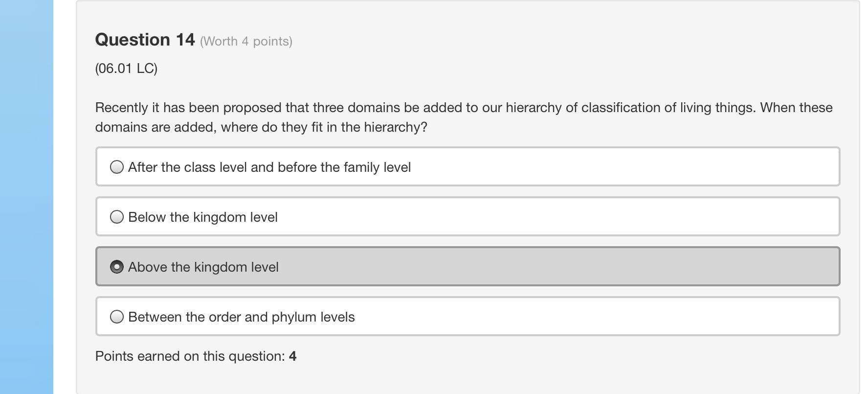Click the number "14" in the heading
This screenshot has width=868, height=394.
click(x=185, y=40)
